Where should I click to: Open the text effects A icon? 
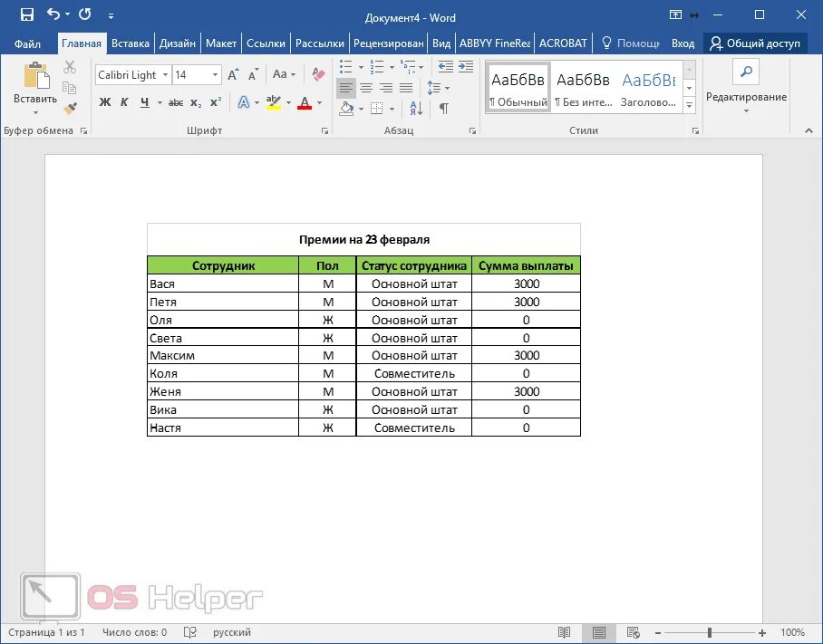coord(244,102)
